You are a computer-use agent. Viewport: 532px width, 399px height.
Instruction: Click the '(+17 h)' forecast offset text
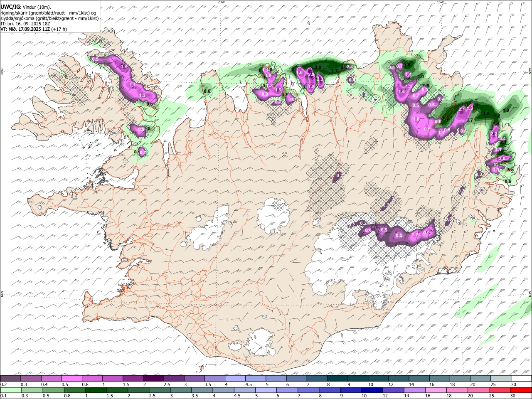click(x=59, y=30)
